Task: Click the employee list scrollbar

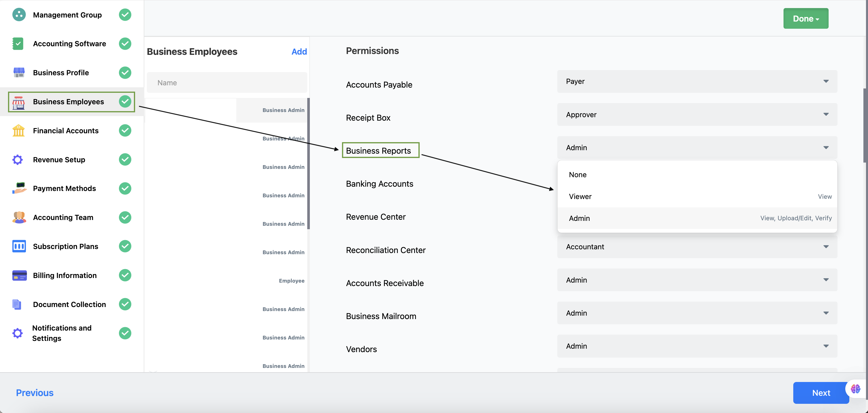Action: click(308, 164)
